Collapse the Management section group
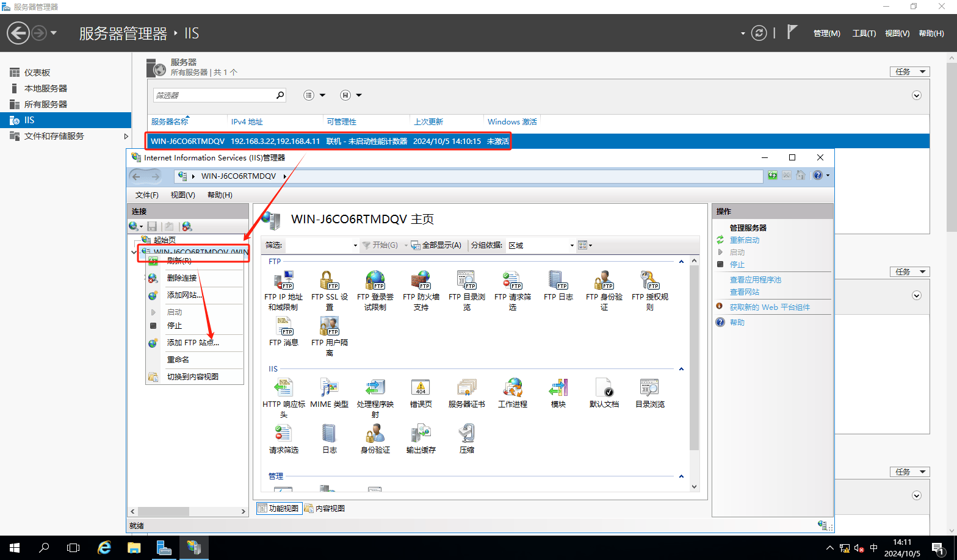Image resolution: width=957 pixels, height=560 pixels. [x=681, y=476]
